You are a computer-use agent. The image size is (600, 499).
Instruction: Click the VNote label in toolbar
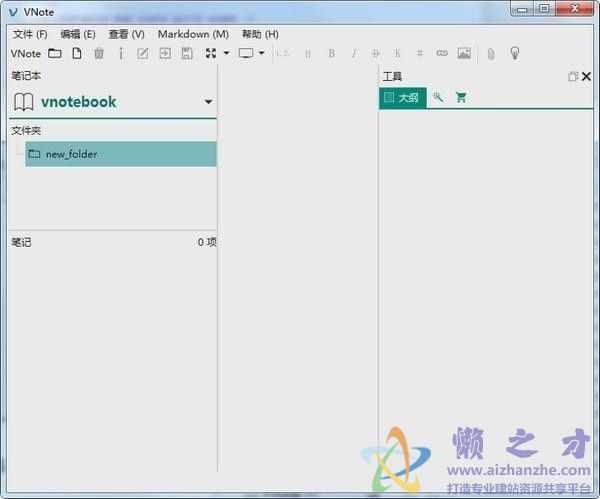[x=26, y=54]
